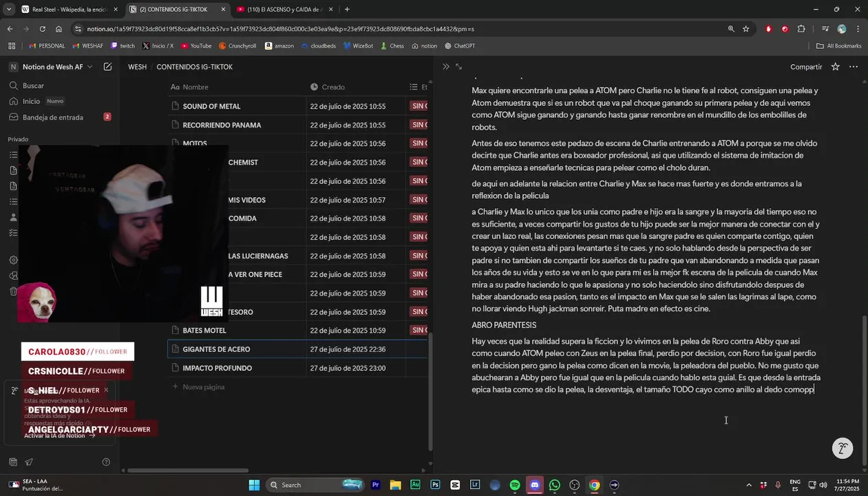The height and width of the screenshot is (496, 868).
Task: Launch Photoshop from the taskbar
Action: pos(435,485)
